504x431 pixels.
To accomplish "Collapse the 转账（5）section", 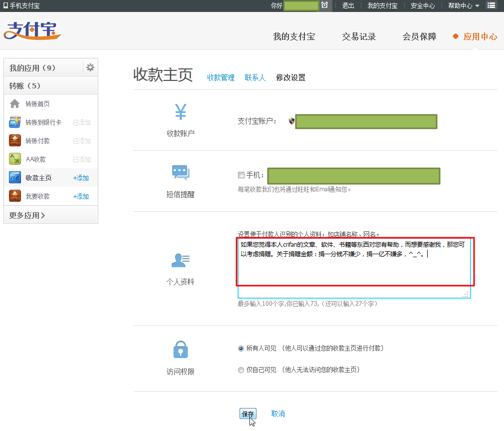I will [51, 86].
